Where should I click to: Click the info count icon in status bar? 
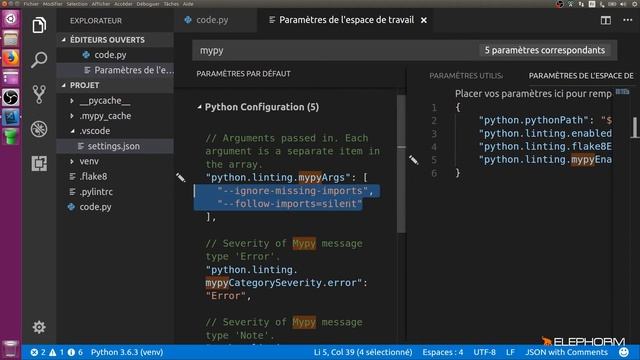pyautogui.click(x=71, y=352)
